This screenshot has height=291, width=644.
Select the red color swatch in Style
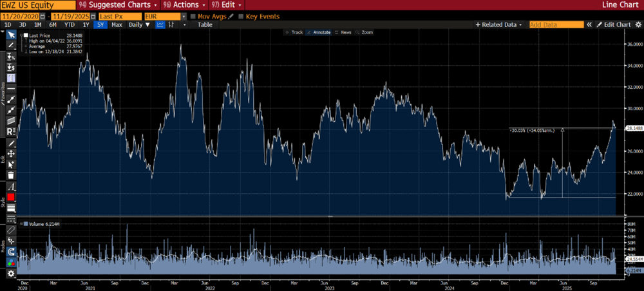point(11,196)
